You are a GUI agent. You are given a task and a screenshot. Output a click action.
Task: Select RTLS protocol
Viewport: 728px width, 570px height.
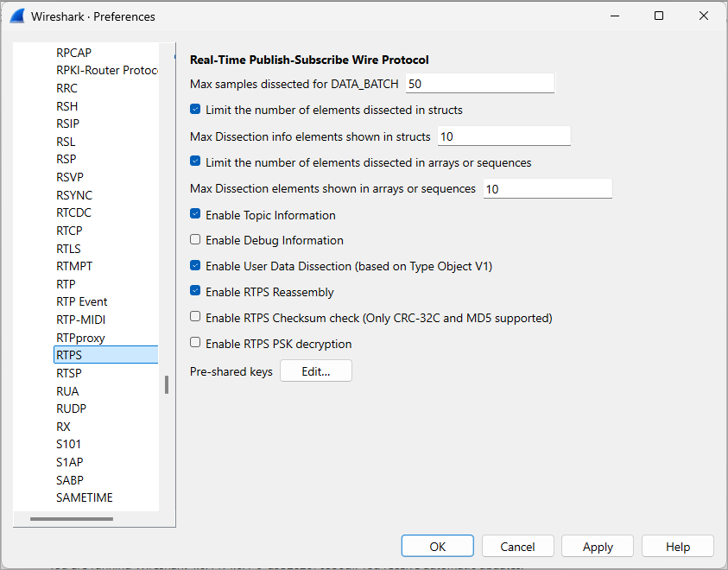(68, 249)
